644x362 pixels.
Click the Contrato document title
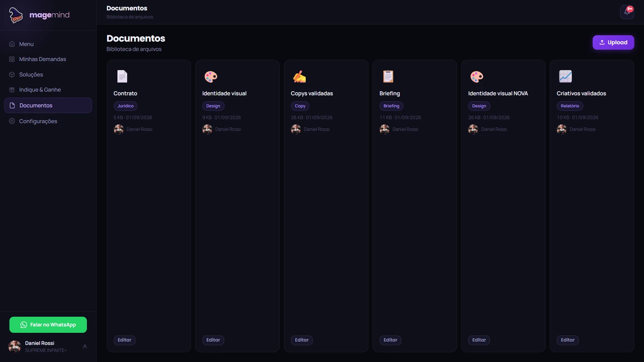click(x=125, y=94)
